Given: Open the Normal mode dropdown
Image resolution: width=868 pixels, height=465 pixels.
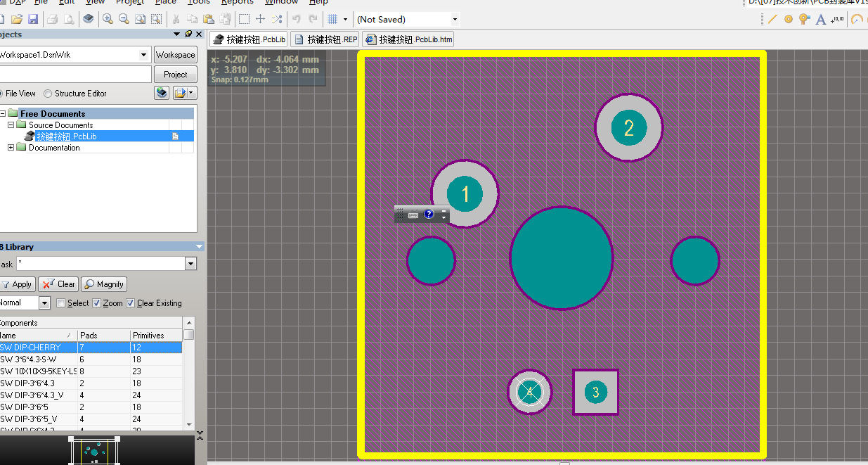Looking at the screenshot, I should tap(44, 303).
